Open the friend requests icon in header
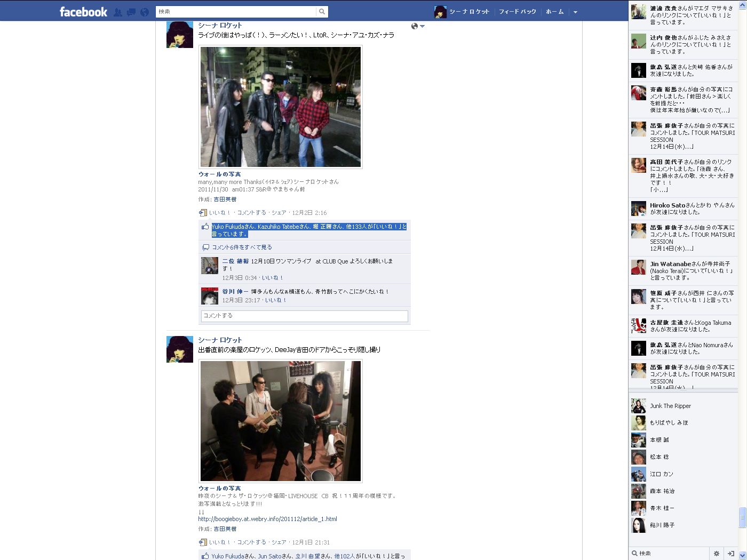The width and height of the screenshot is (747, 560). click(x=118, y=12)
